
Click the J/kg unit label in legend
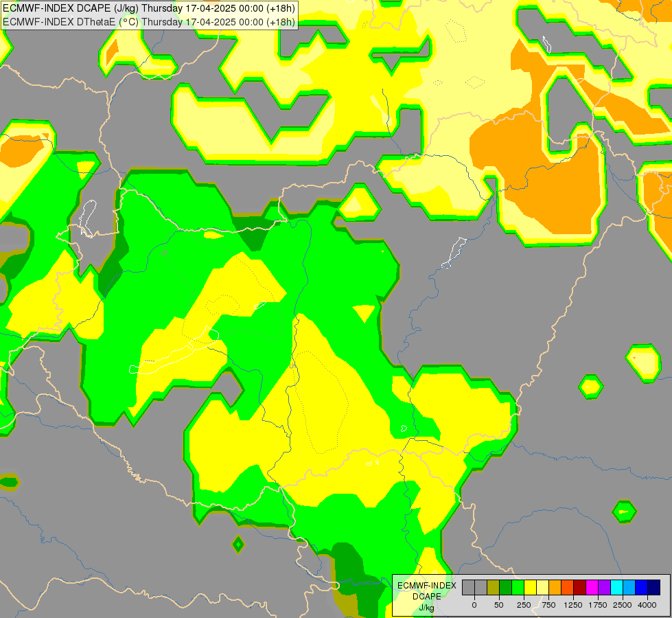[427, 608]
